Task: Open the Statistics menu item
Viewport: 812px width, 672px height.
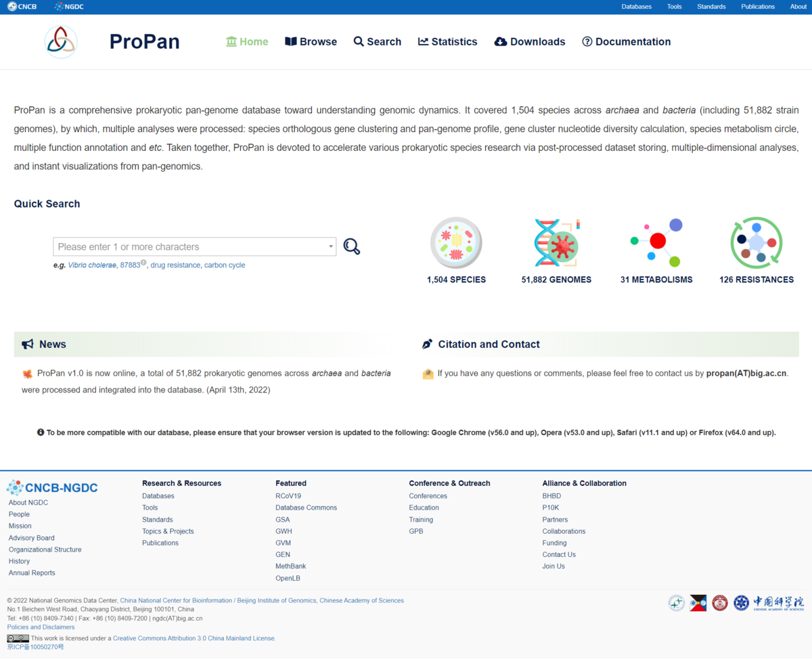Action: 448,41
